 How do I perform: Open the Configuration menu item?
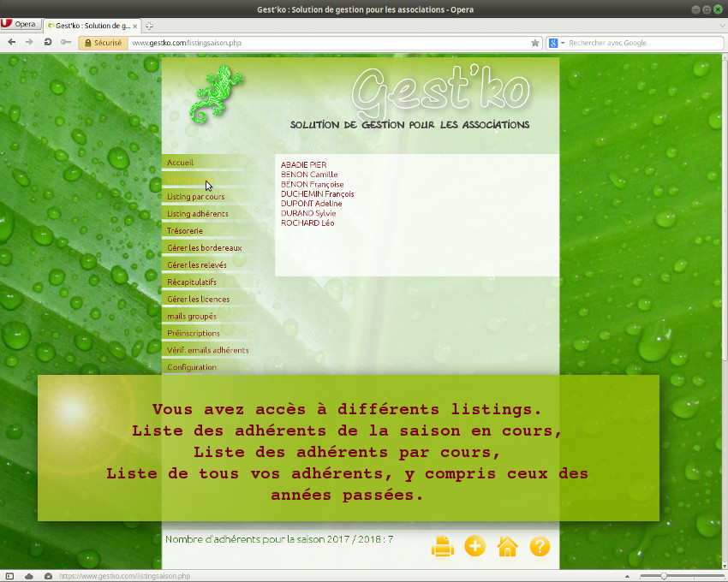(192, 367)
